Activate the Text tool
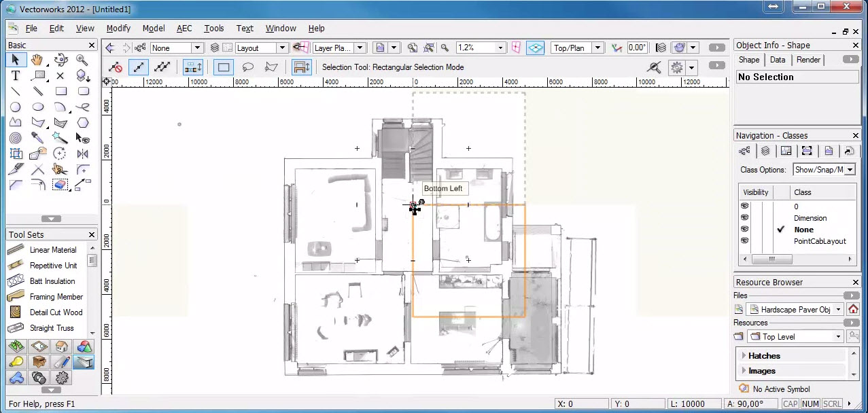The height and width of the screenshot is (413, 868). pyautogui.click(x=16, y=75)
